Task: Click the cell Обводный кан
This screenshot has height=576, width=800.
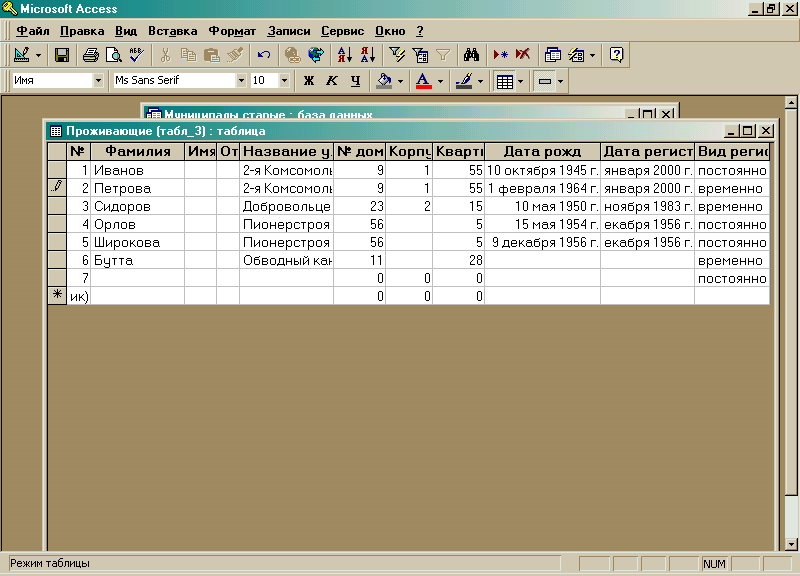Action: click(x=286, y=260)
